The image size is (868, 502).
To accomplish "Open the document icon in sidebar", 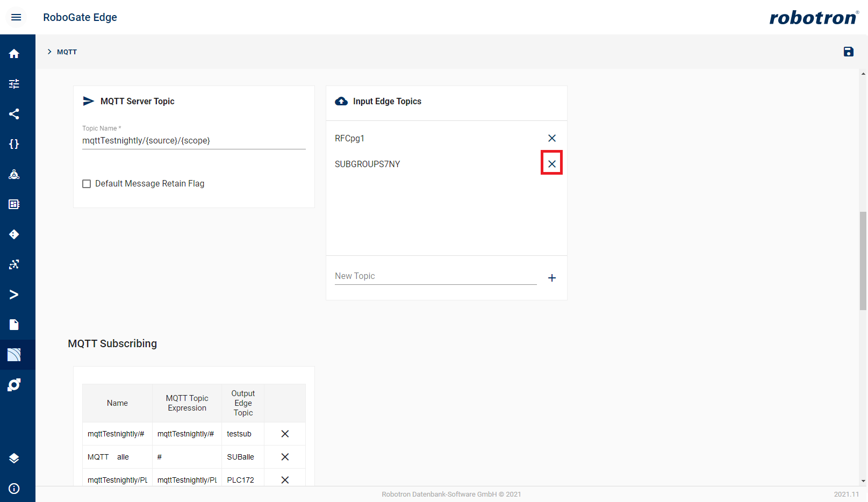I will (15, 325).
